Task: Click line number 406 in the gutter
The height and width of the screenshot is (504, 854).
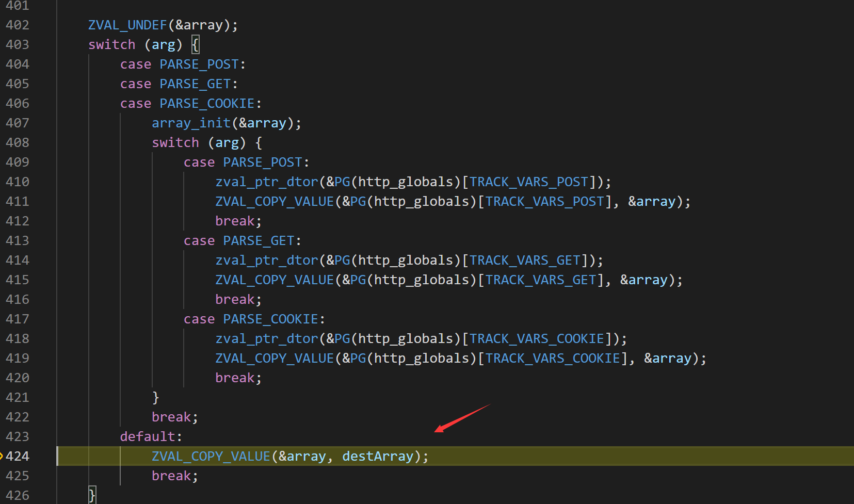Action: [x=18, y=103]
